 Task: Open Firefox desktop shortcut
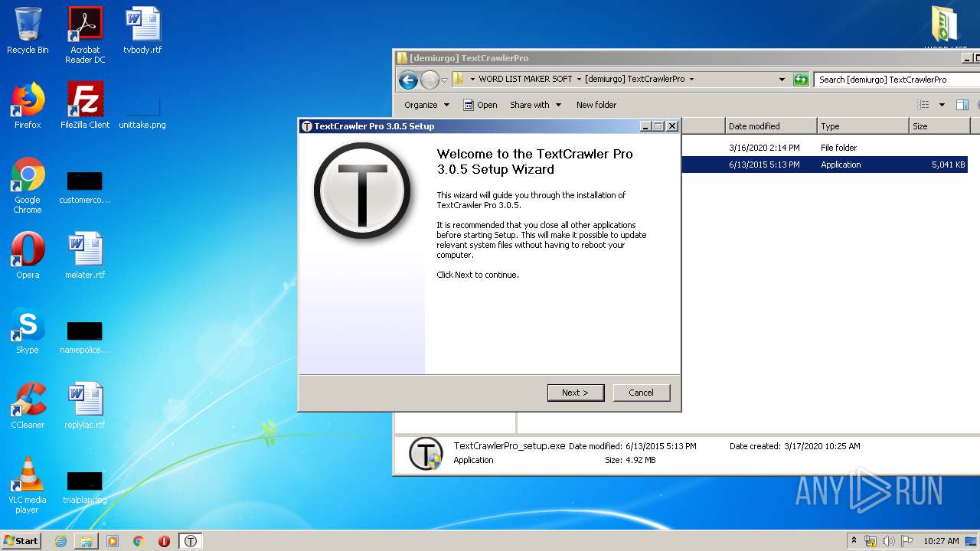tap(28, 106)
